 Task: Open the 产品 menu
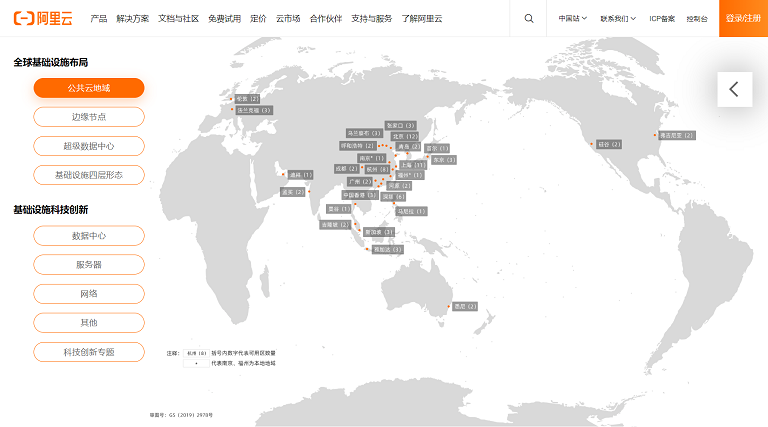(x=98, y=19)
